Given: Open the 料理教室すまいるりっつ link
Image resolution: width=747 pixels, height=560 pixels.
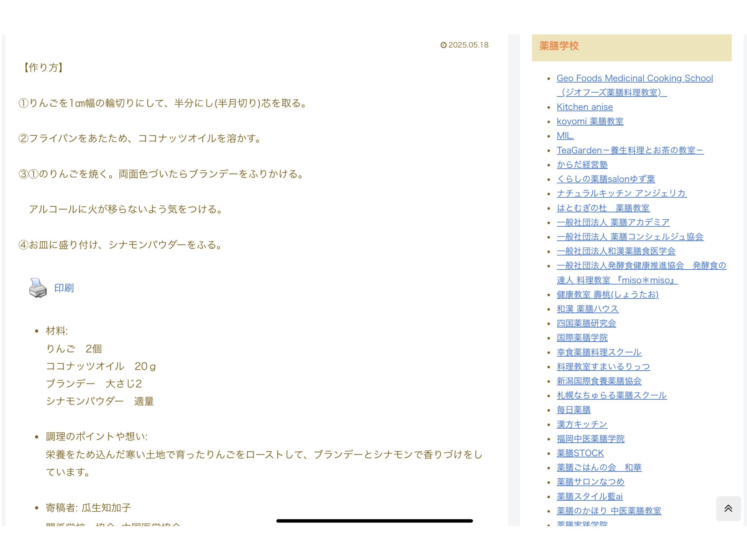Looking at the screenshot, I should tap(603, 367).
